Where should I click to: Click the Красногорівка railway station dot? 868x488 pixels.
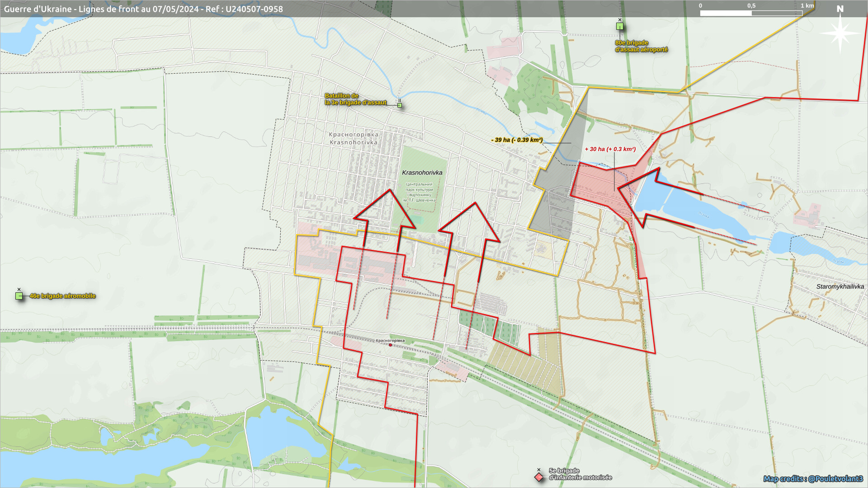(x=391, y=345)
